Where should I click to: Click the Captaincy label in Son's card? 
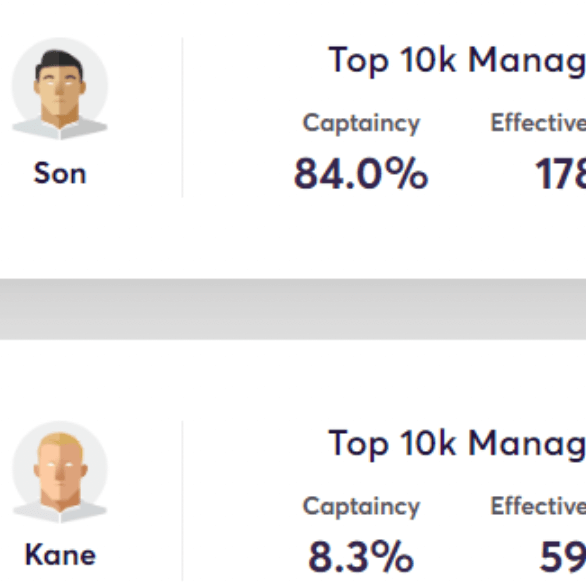(x=361, y=123)
